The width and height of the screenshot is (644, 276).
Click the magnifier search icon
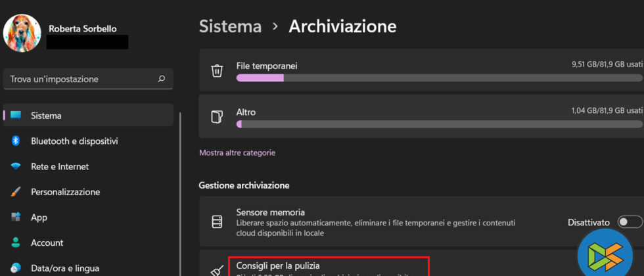162,79
